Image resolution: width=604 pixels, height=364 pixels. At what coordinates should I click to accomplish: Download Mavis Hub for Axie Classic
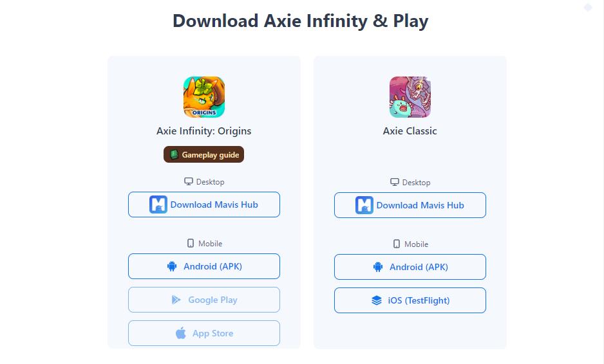[410, 205]
